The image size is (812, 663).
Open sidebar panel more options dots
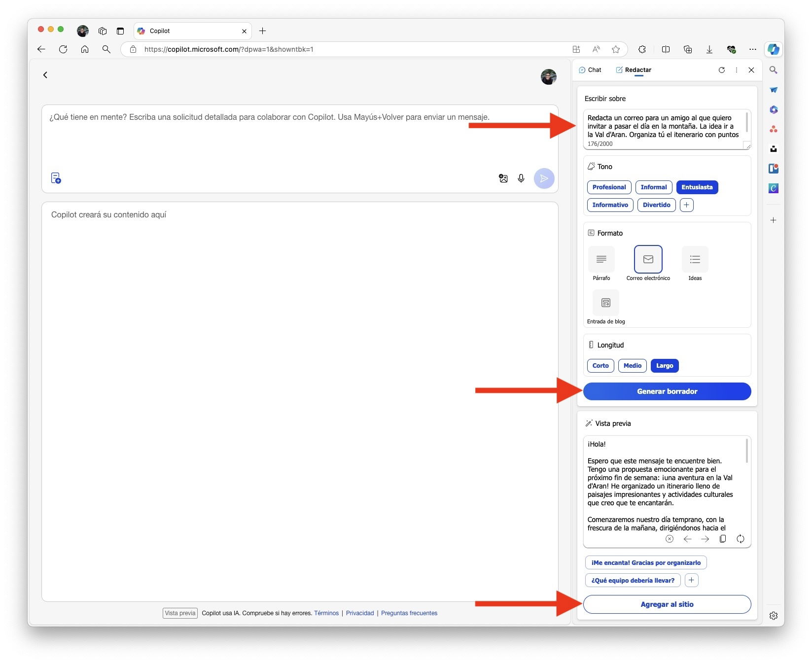736,70
